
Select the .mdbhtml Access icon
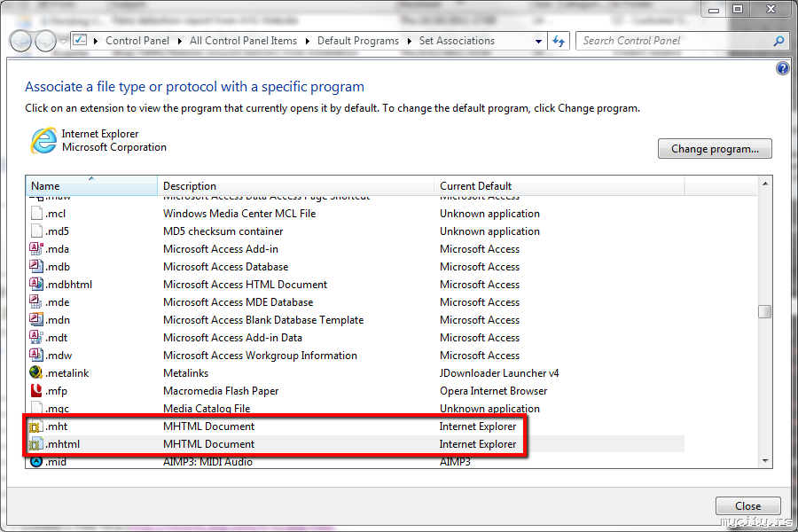35,284
